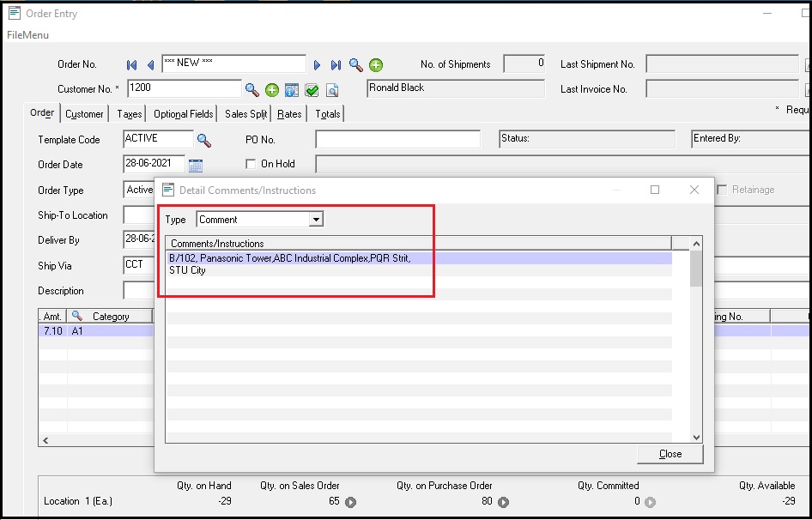Screen dimensions: 812x520
Task: Click the Close button in comments dialog
Action: tap(670, 454)
